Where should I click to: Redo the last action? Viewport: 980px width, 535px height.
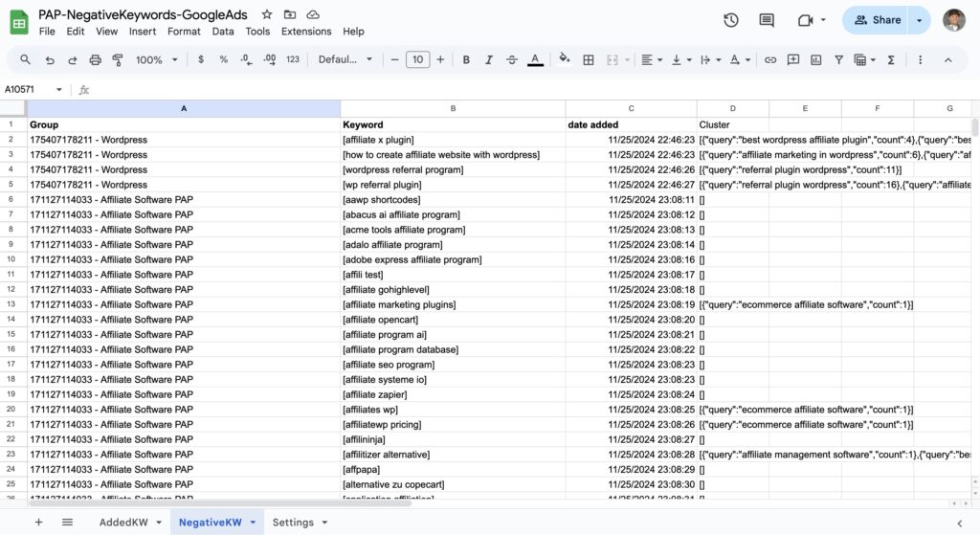point(73,60)
